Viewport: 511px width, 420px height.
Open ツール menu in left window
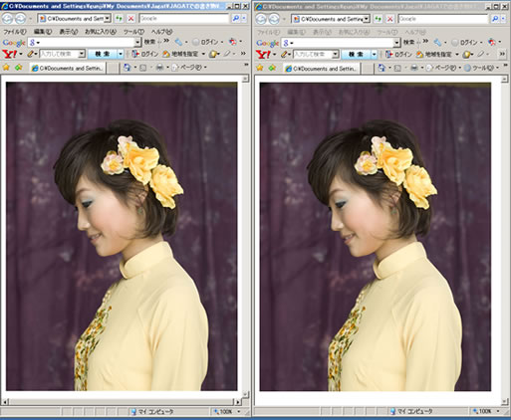[133, 32]
